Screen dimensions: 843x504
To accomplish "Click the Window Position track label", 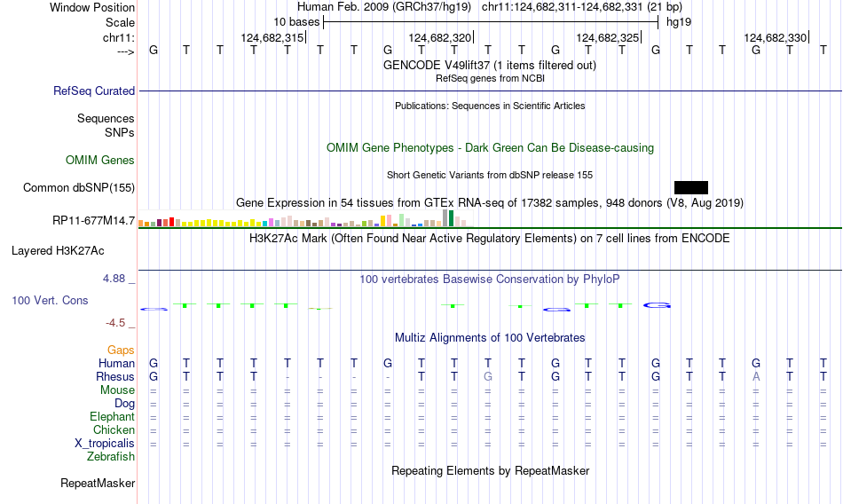I will [x=92, y=7].
